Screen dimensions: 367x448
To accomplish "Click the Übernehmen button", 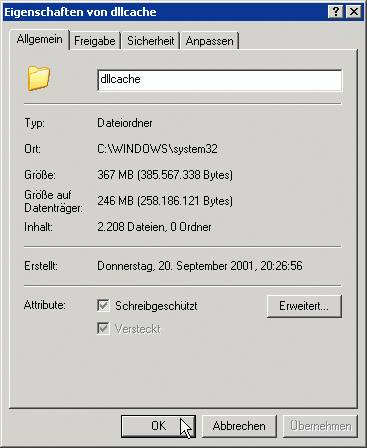I will point(320,426).
